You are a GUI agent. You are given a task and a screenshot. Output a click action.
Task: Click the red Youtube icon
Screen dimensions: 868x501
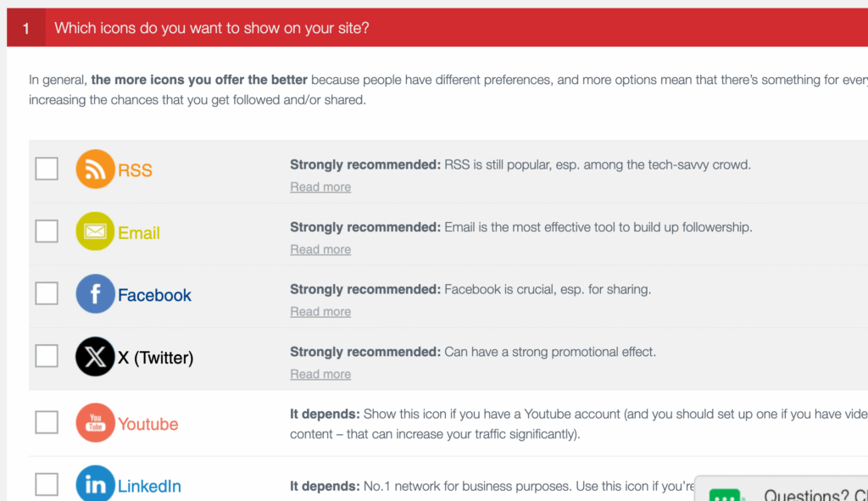click(95, 422)
